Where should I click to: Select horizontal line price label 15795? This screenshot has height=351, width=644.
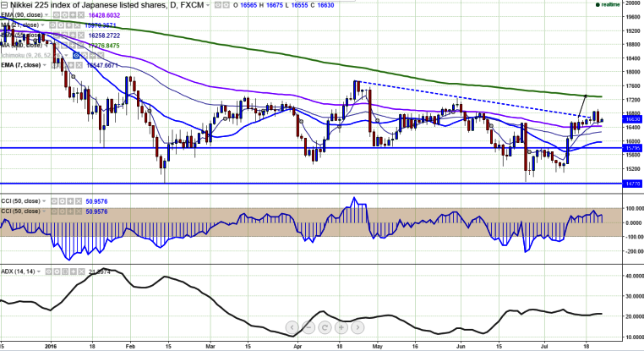tap(632, 148)
